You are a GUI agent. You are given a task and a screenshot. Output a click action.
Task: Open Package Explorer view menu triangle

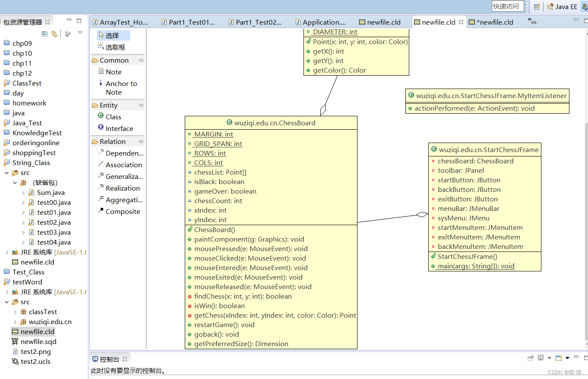tap(80, 33)
